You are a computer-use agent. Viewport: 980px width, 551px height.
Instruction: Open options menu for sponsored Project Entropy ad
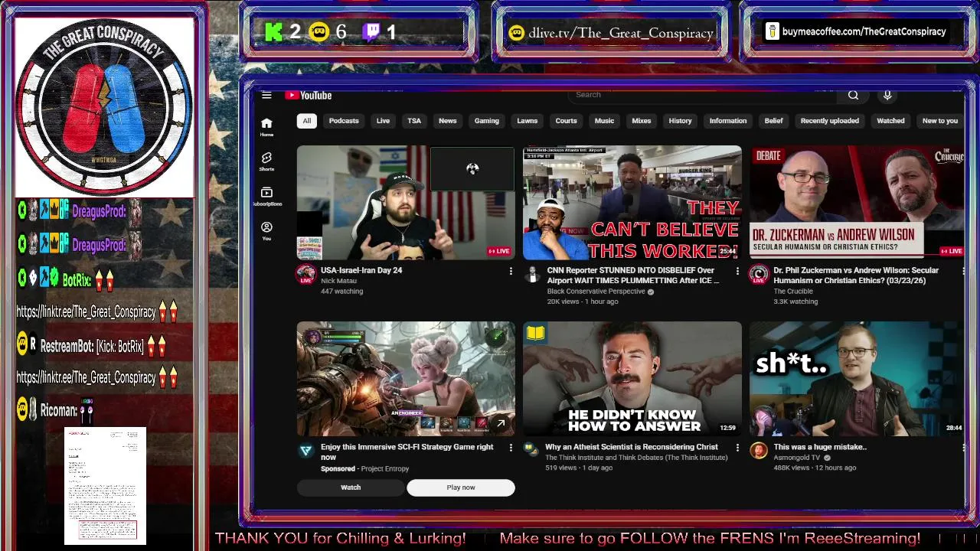point(511,448)
